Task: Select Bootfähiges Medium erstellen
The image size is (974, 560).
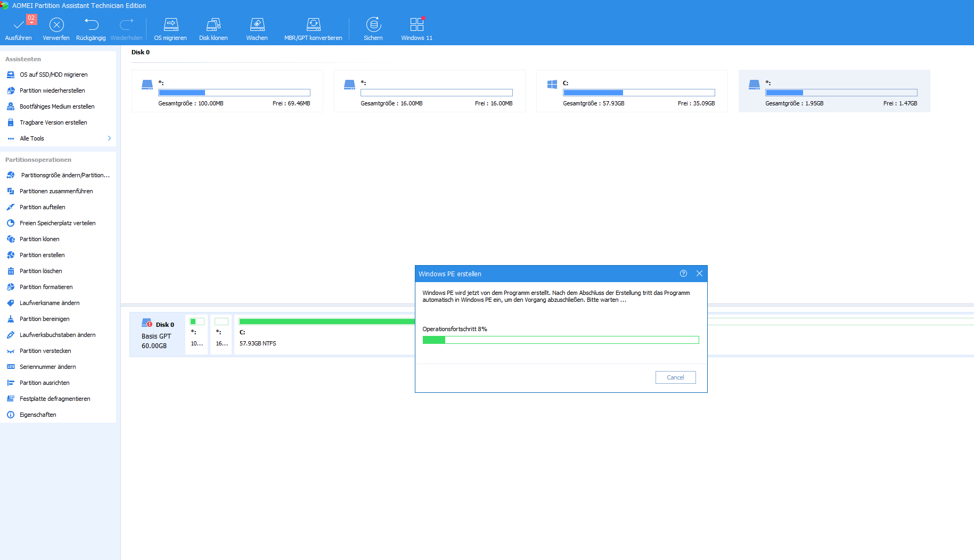Action: coord(58,106)
